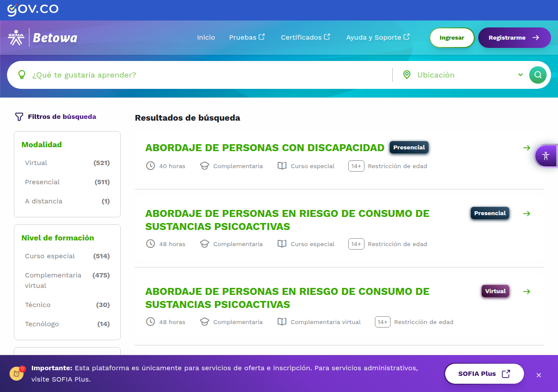Click the location pin icon
The width and height of the screenshot is (558, 392).
407,75
